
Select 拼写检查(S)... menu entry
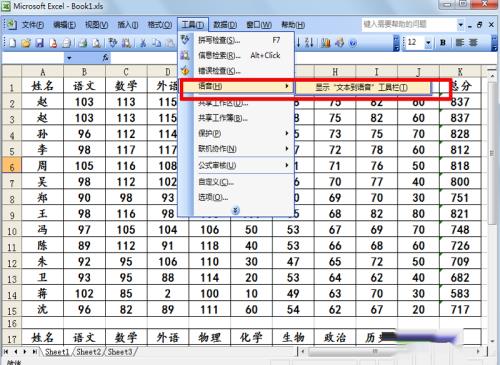[236, 40]
